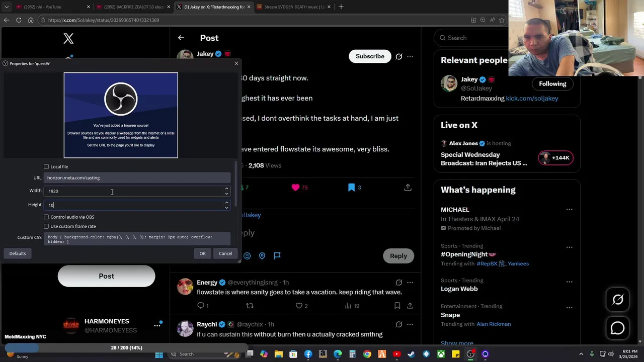Launch Steam from the taskbar
The height and width of the screenshot is (362, 644).
[x=411, y=354]
